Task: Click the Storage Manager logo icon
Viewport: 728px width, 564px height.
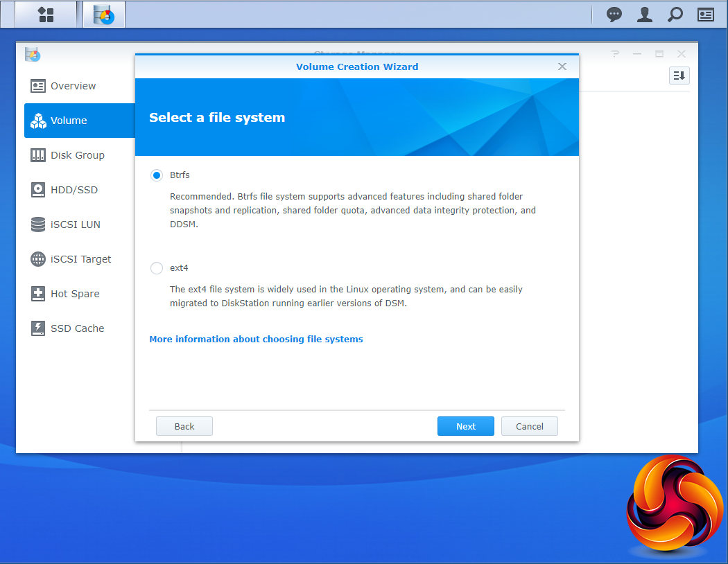Action: point(33,54)
